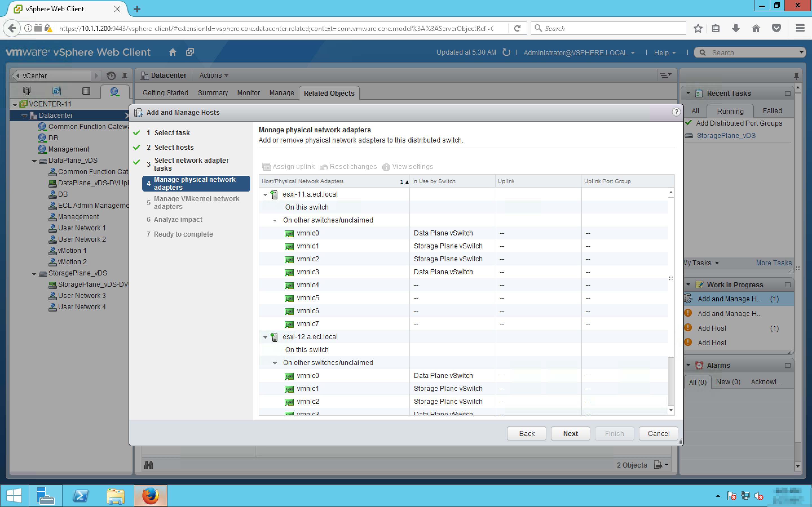Collapse the Recent Tasks panel
Viewport: 812px width, 507px height.
point(688,93)
